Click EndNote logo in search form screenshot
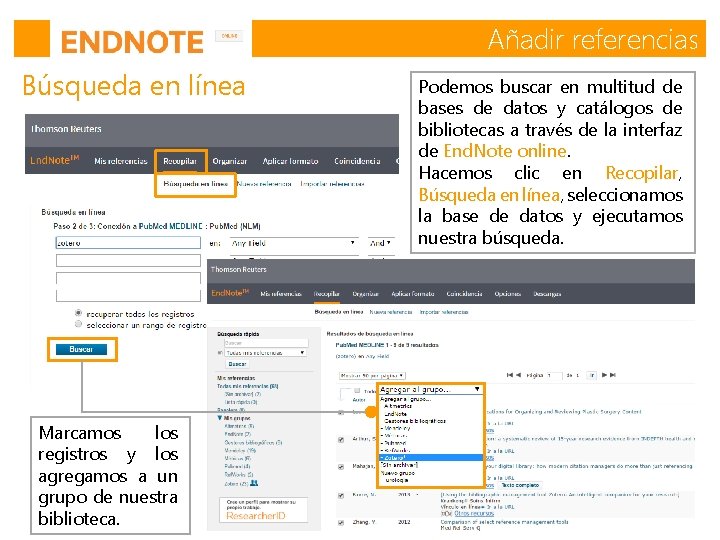Screen dimensions: 720x540 coord(55,160)
